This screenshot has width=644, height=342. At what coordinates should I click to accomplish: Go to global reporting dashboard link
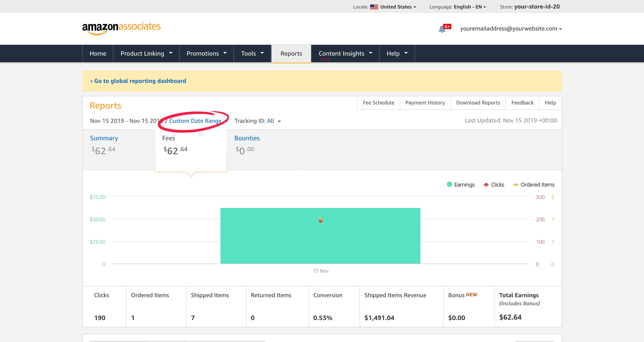(138, 81)
